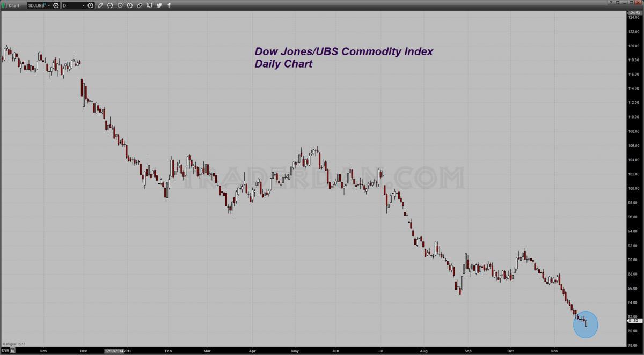Close the chart window

click(639, 3)
